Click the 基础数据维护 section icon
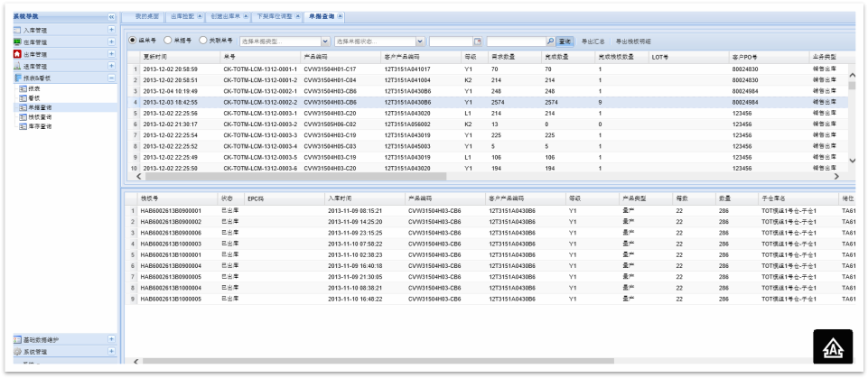 click(x=17, y=339)
